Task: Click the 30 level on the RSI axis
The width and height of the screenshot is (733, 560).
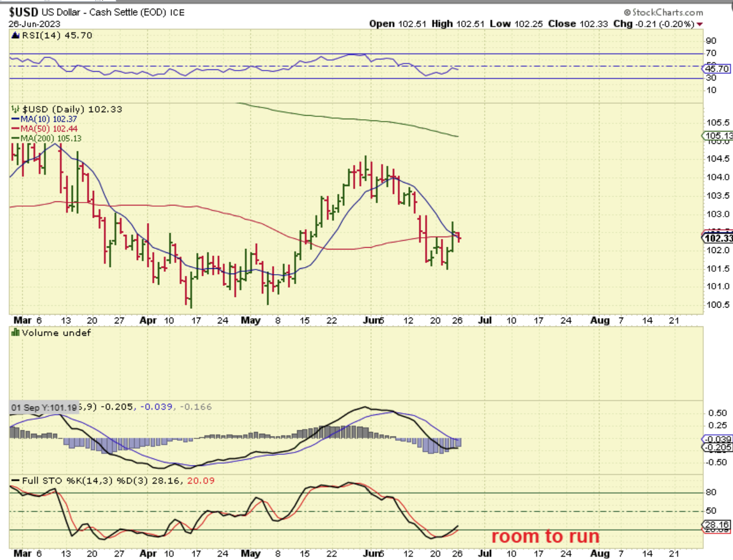Action: [711, 78]
